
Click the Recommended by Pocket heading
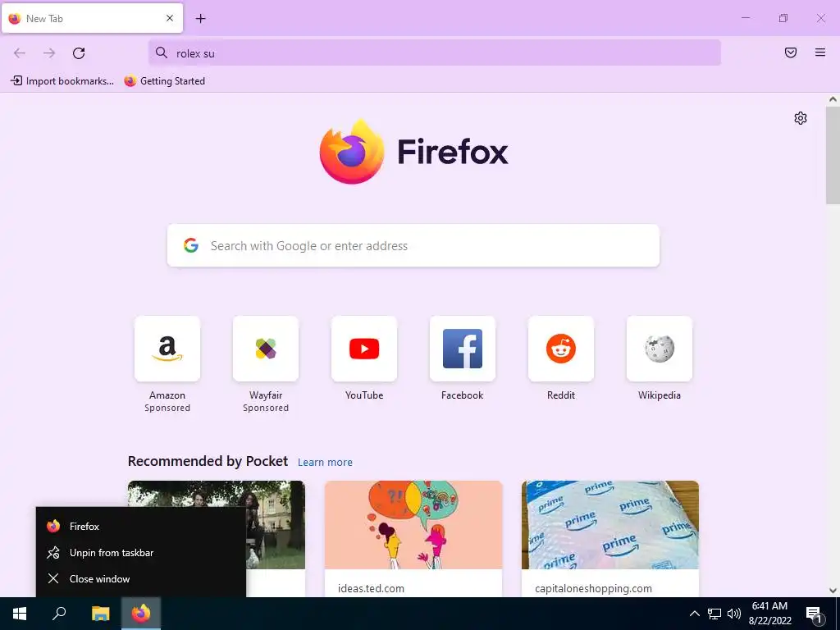click(208, 461)
